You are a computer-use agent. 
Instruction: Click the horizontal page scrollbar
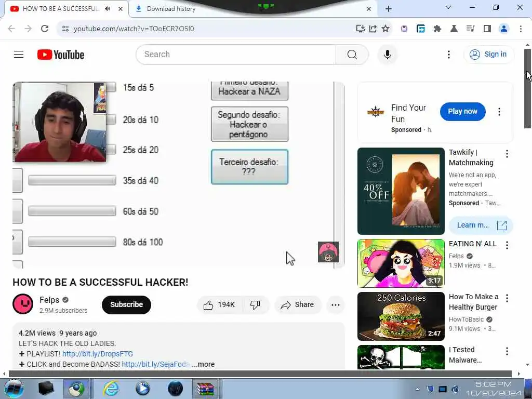coord(260,374)
